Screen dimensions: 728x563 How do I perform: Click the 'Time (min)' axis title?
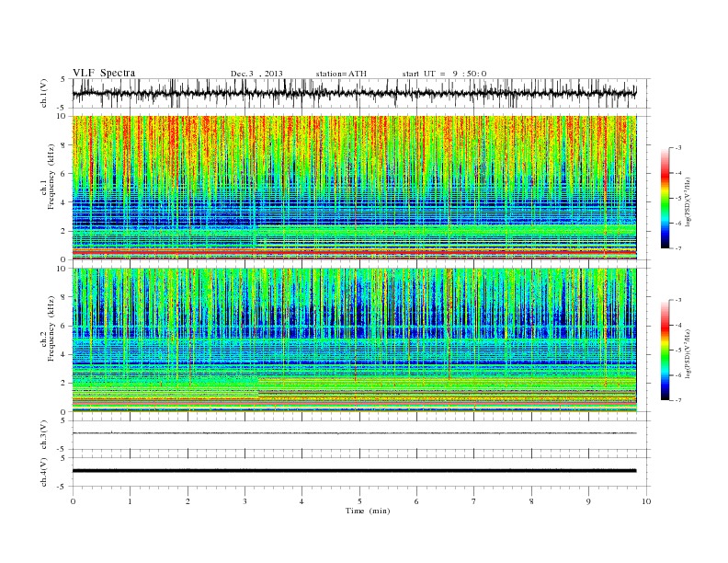(x=368, y=511)
